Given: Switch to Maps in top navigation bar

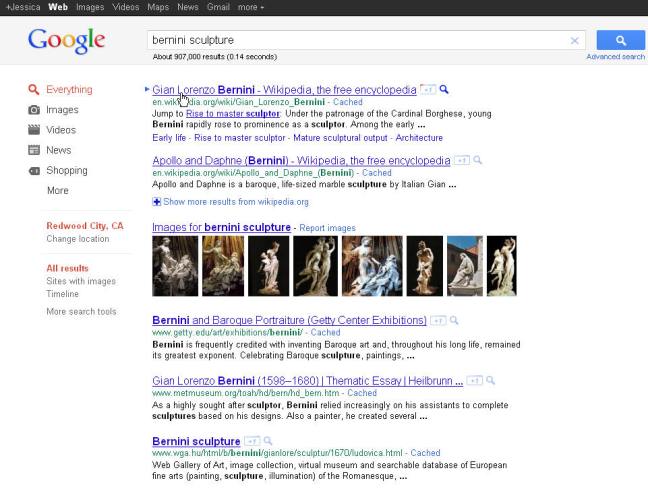Looking at the screenshot, I should (x=158, y=7).
